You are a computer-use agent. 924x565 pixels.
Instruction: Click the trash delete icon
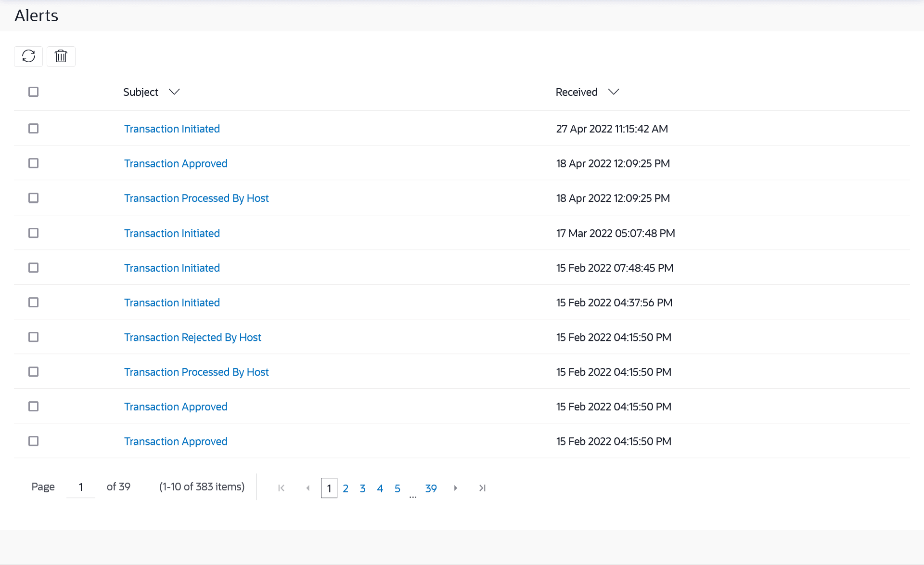tap(61, 56)
